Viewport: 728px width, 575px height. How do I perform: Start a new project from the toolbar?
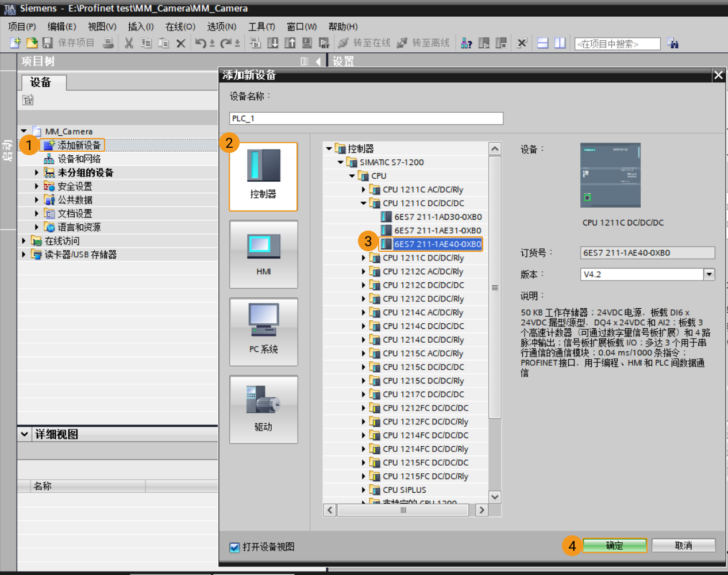click(16, 43)
